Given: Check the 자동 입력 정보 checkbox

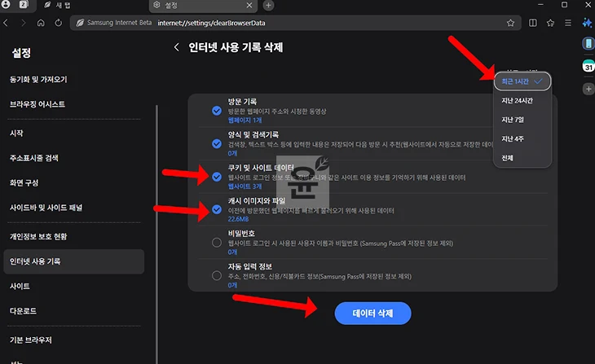Looking at the screenshot, I should (x=217, y=276).
